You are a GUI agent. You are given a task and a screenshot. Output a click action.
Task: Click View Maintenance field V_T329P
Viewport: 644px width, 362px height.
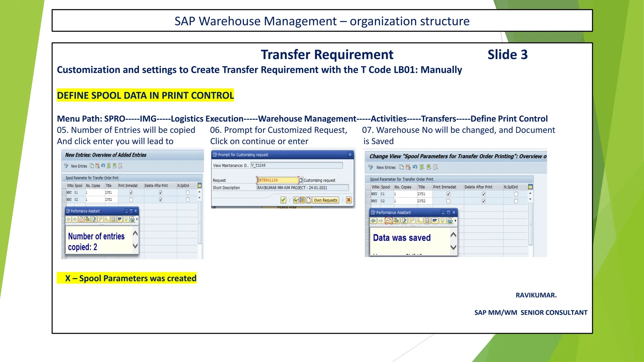(x=297, y=165)
